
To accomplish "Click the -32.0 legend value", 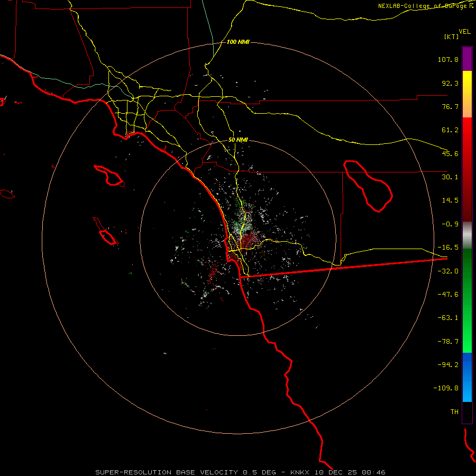I will point(448,271).
